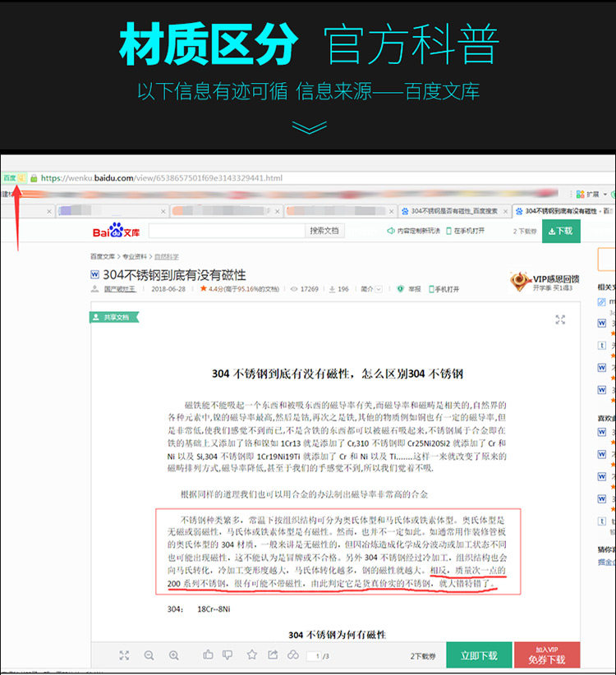Open the VIP感恩回馈 promotion banner
The image size is (616, 675).
pos(545,282)
